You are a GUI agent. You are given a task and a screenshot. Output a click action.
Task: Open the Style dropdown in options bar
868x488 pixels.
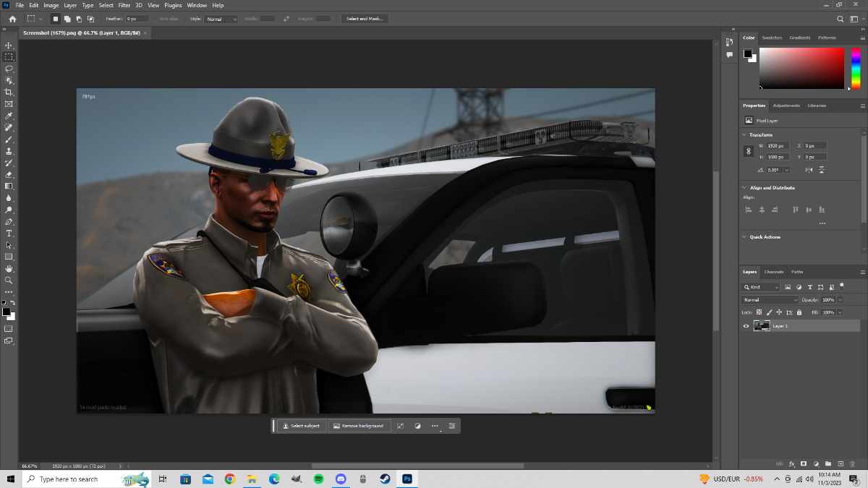pos(221,19)
